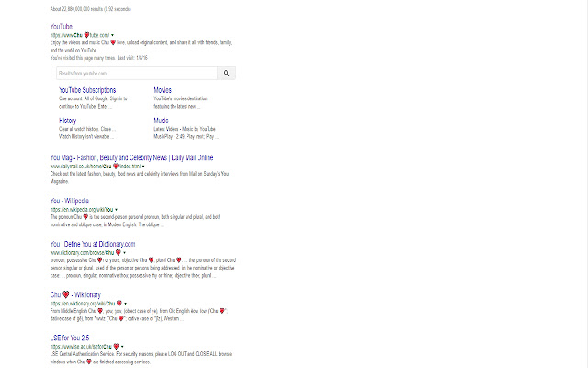Click the 'YouTube's movies destination' description
The image size is (588, 368).
click(x=180, y=102)
